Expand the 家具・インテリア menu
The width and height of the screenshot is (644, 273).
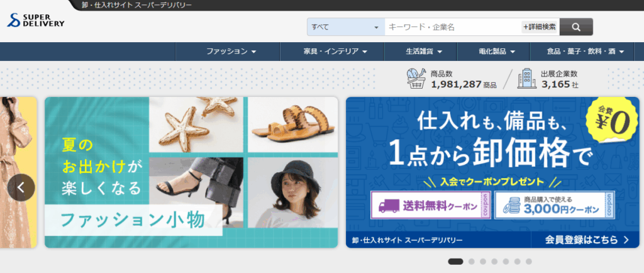335,52
